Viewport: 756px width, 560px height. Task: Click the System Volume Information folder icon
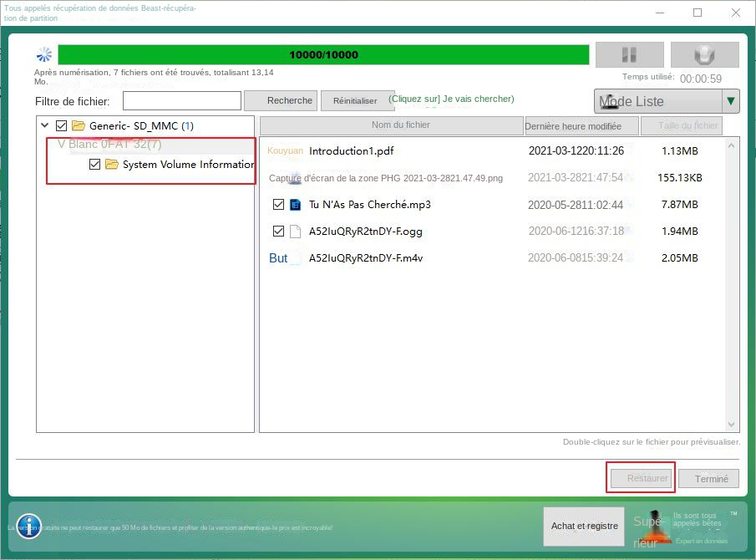click(112, 165)
